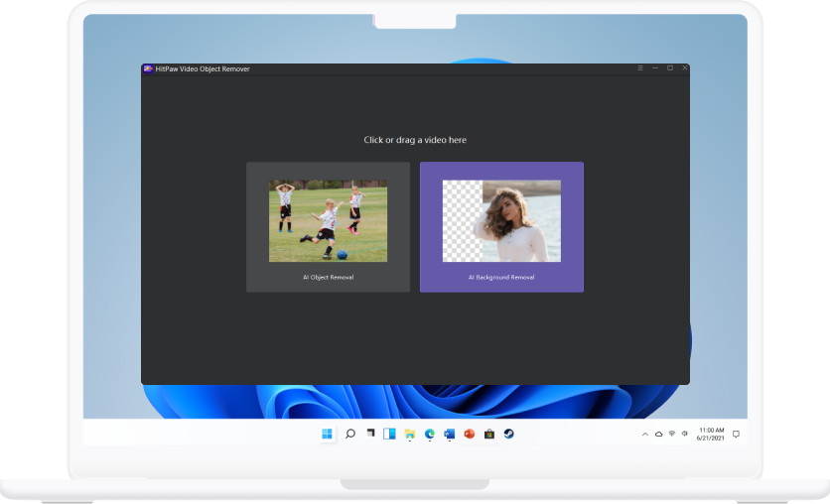Launch PowerPoint from the taskbar
This screenshot has height=504, width=830.
pos(469,434)
